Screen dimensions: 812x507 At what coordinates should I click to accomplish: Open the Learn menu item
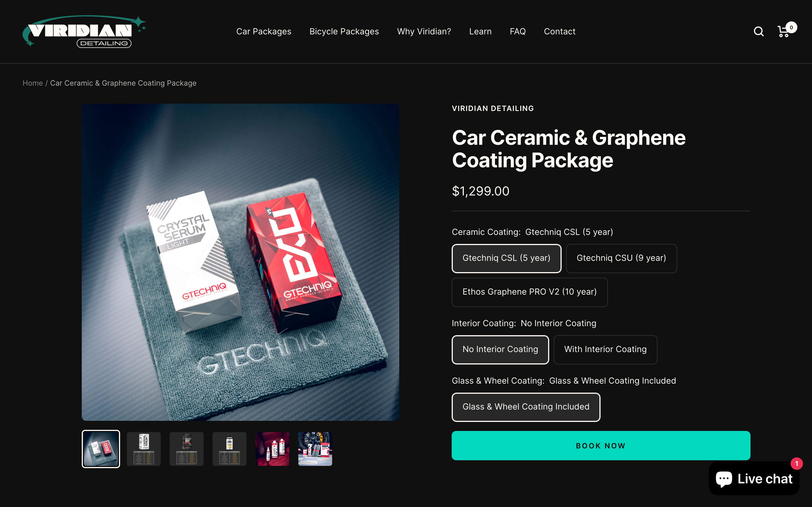click(480, 32)
